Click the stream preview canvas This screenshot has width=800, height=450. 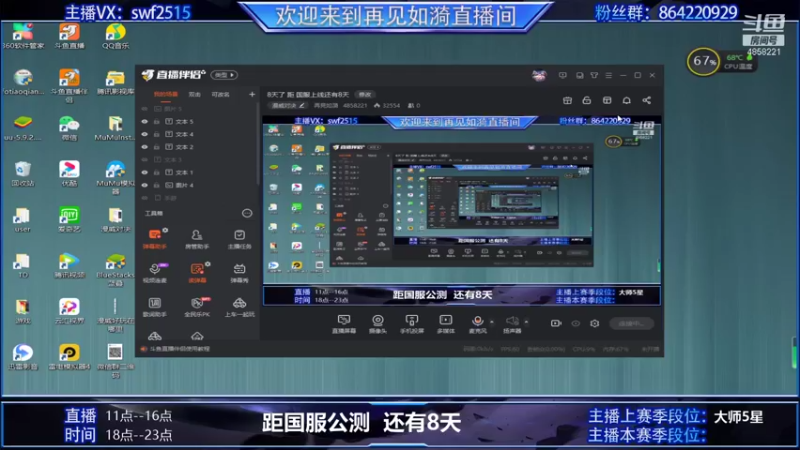[462, 211]
